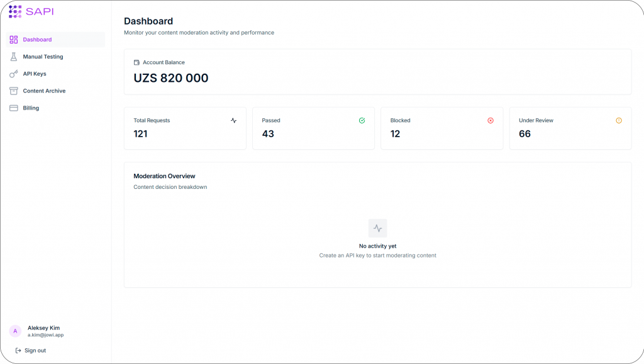Screen dimensions: 644x364
Task: Click the Aleksey Kim user avatar
Action: click(15, 331)
